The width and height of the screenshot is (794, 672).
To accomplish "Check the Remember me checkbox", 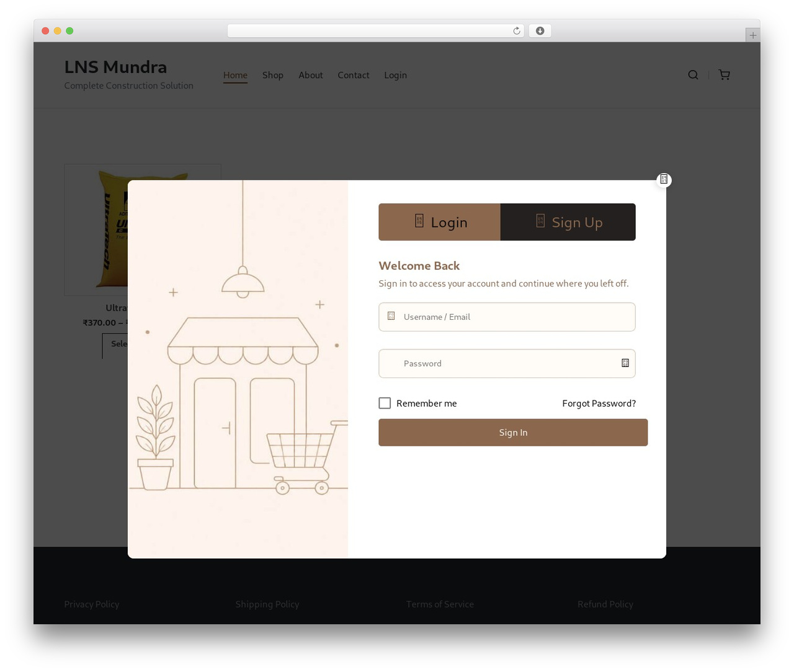I will [385, 403].
